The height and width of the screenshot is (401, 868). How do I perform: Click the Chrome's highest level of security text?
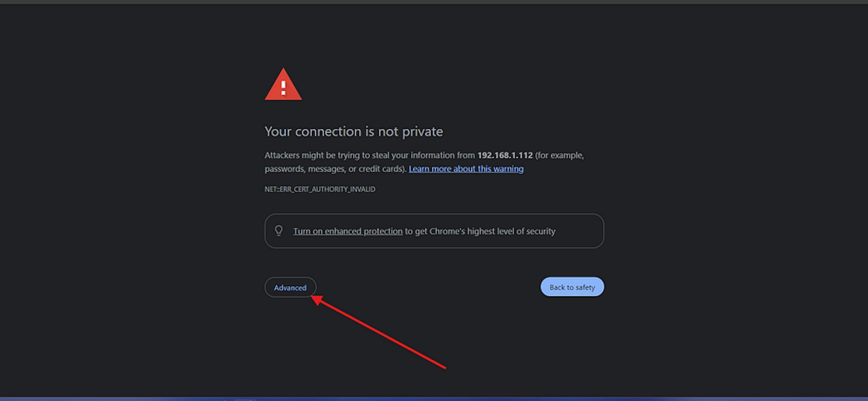[x=492, y=231]
